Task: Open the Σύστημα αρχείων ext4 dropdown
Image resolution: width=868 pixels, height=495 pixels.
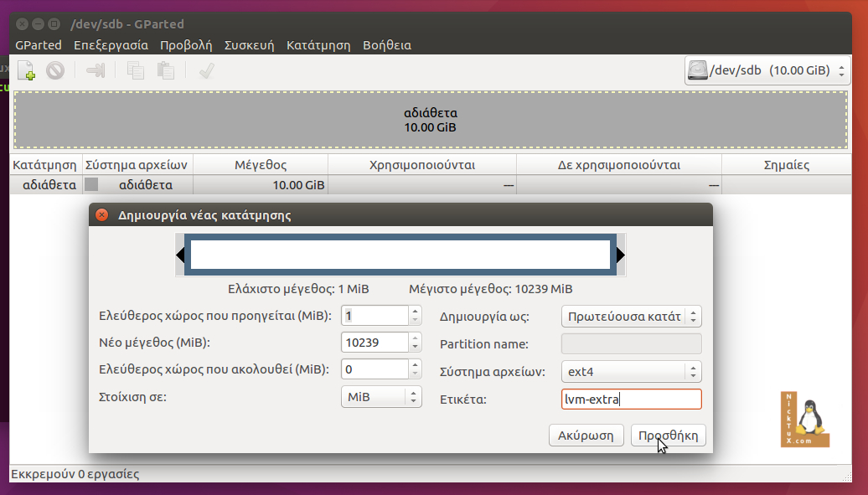Action: coord(630,371)
